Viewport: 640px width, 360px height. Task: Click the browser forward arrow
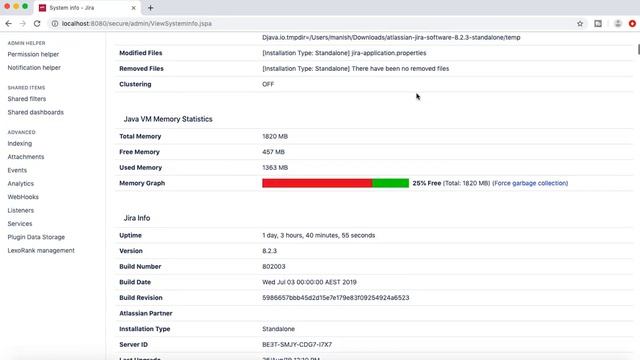(22, 24)
